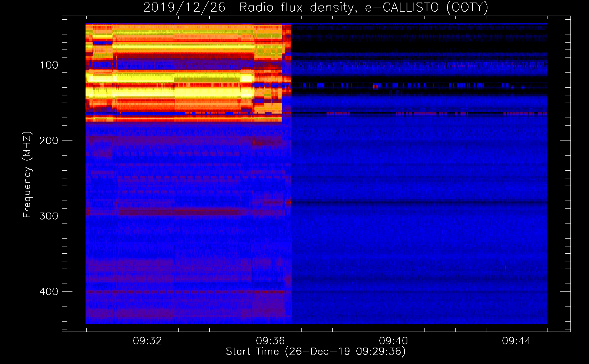Click the date "2019/12/26" in the title
The image size is (589, 364).
pyautogui.click(x=184, y=8)
